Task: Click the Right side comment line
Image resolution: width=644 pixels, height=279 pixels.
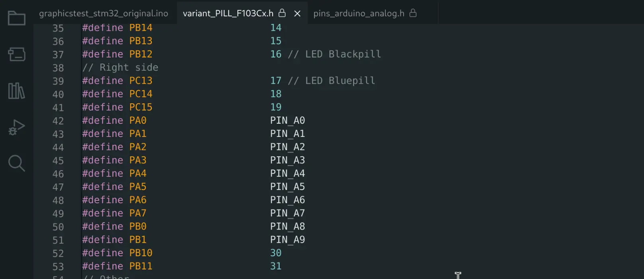Action: click(120, 67)
